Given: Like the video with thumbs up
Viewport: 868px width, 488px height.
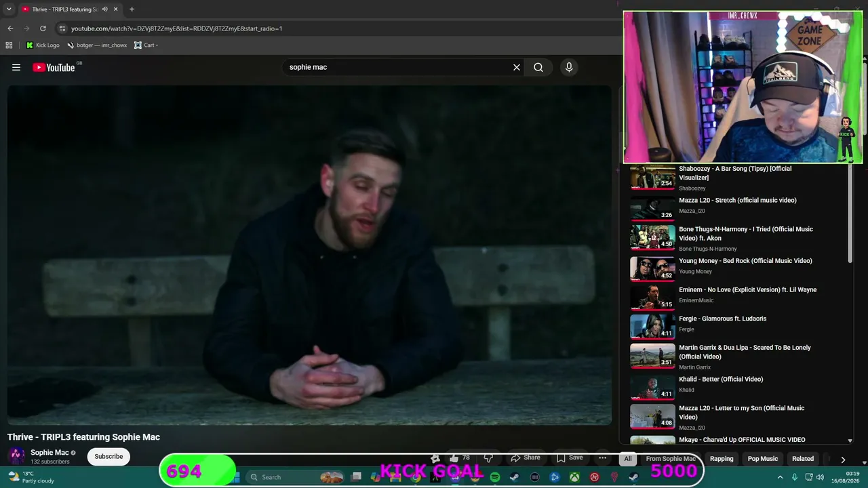Looking at the screenshot, I should [x=459, y=458].
